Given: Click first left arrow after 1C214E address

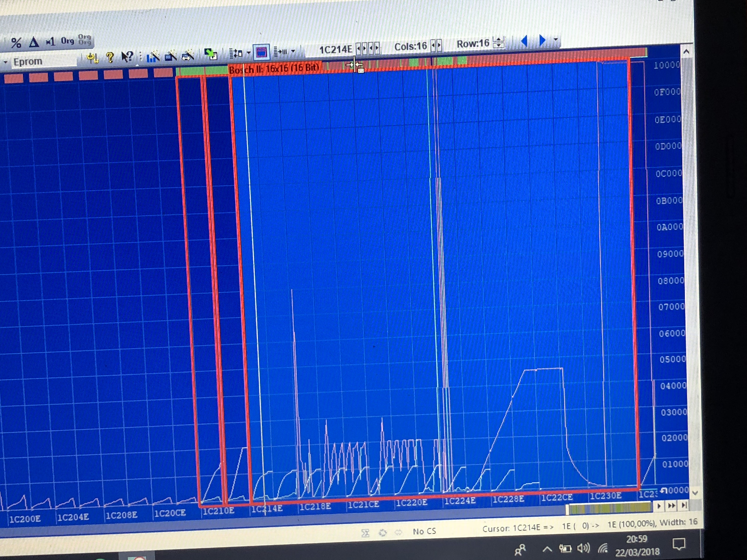Looking at the screenshot, I should (x=359, y=49).
